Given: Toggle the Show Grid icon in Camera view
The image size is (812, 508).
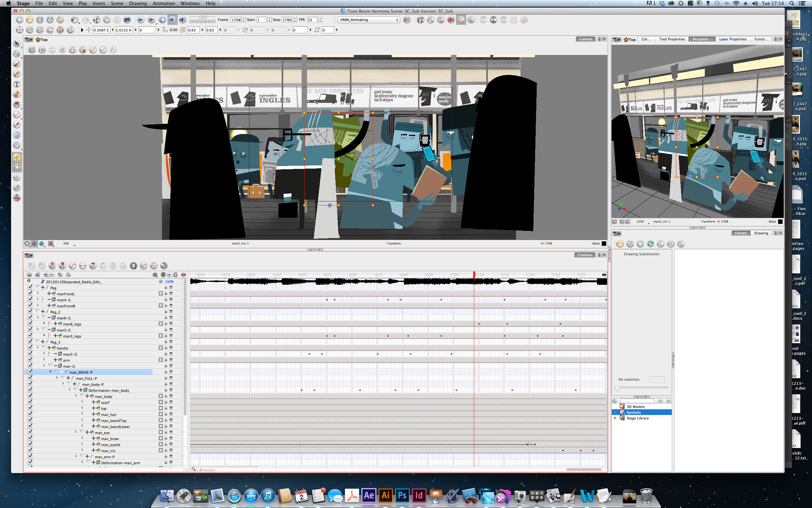Looking at the screenshot, I should [x=32, y=50].
